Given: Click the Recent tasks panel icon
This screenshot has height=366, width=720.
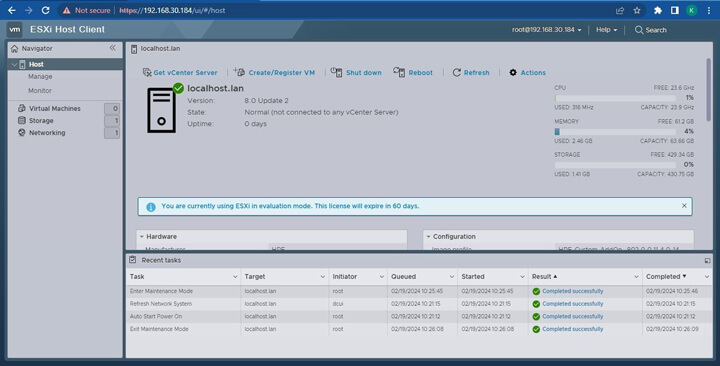Looking at the screenshot, I should (133, 260).
